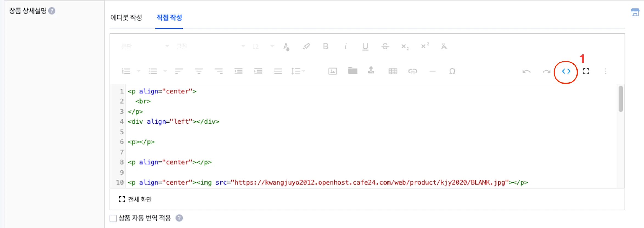The image size is (644, 228).
Task: Undo the last edit
Action: 527,71
